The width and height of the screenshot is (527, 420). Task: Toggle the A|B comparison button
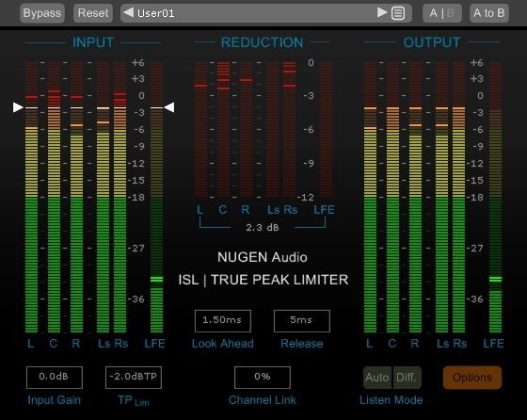click(442, 13)
